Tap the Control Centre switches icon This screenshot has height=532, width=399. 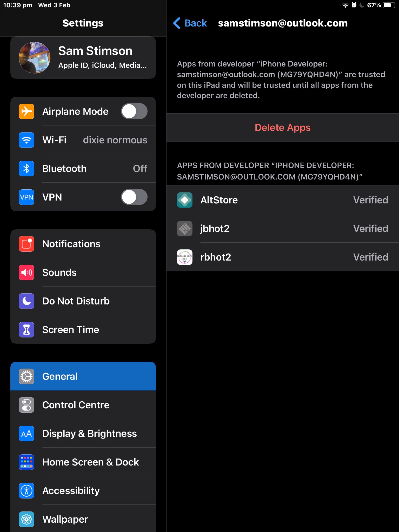click(x=26, y=405)
